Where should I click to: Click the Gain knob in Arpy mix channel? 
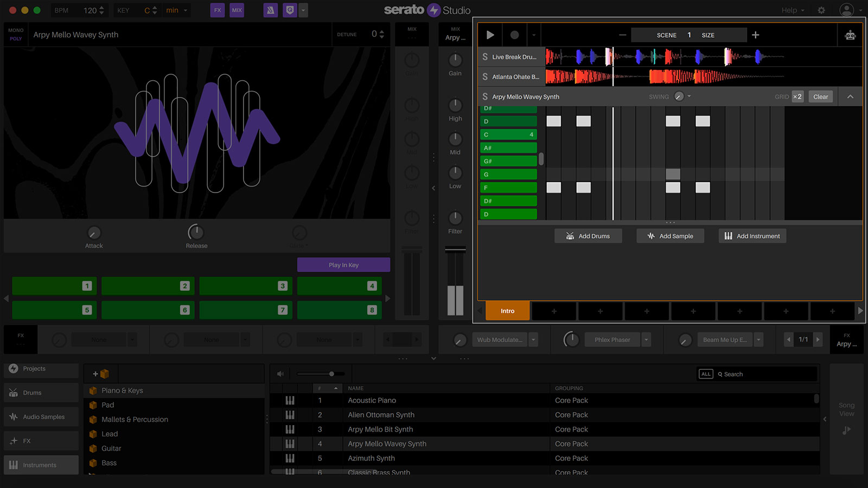click(x=455, y=60)
